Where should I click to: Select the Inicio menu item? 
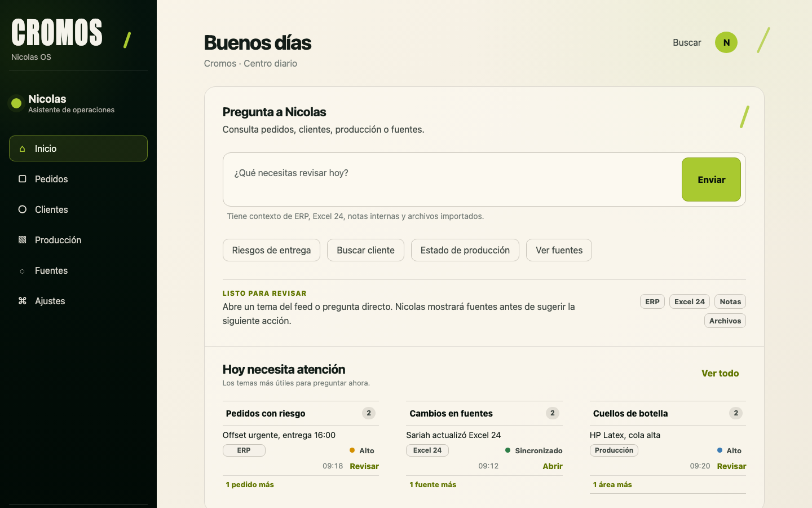[x=78, y=148]
